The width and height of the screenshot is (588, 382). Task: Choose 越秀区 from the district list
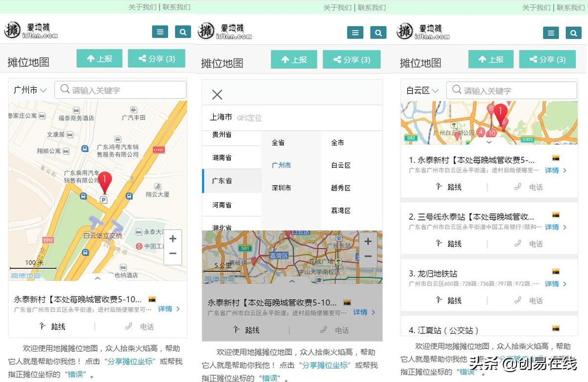click(341, 188)
